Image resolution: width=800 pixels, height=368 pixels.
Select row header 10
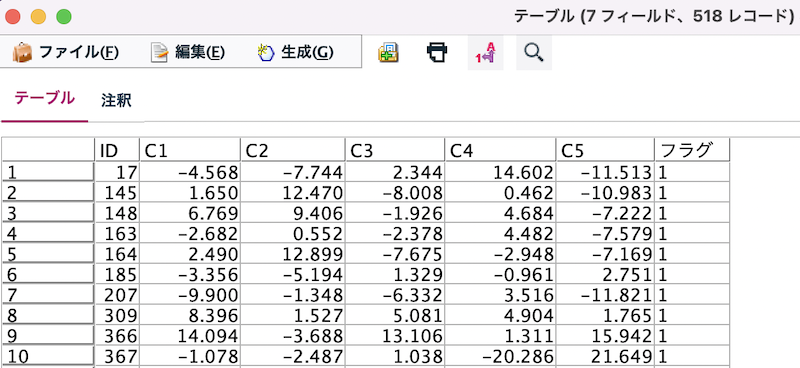(48, 356)
